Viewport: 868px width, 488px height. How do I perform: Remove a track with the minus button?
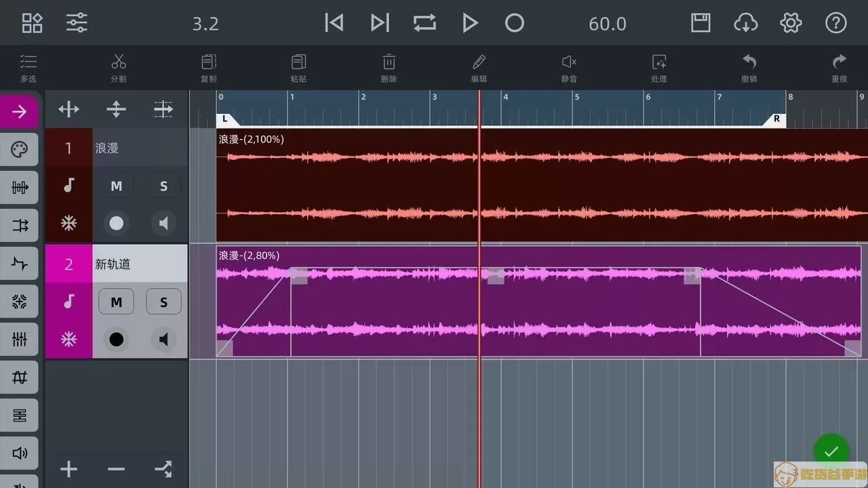pos(116,469)
